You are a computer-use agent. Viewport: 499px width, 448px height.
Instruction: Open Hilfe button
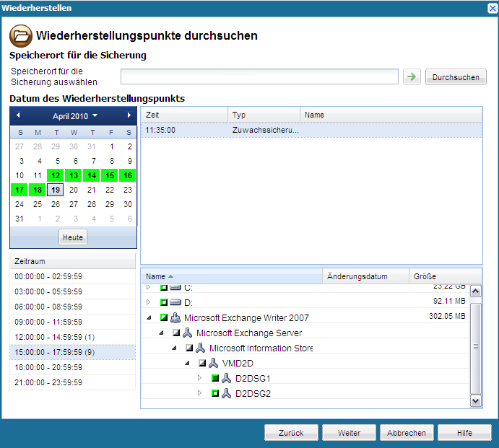[x=464, y=433]
